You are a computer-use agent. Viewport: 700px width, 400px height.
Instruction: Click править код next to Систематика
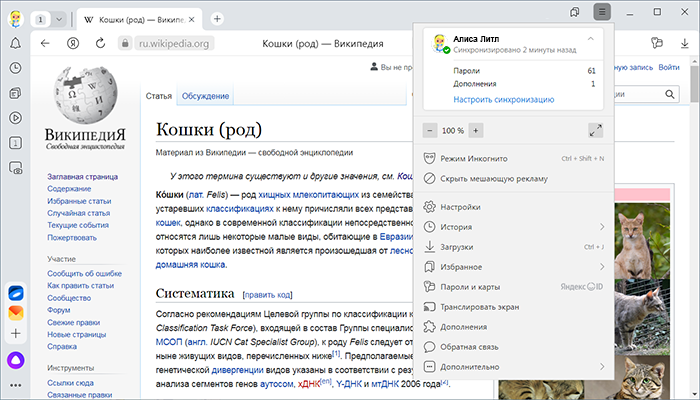click(267, 295)
